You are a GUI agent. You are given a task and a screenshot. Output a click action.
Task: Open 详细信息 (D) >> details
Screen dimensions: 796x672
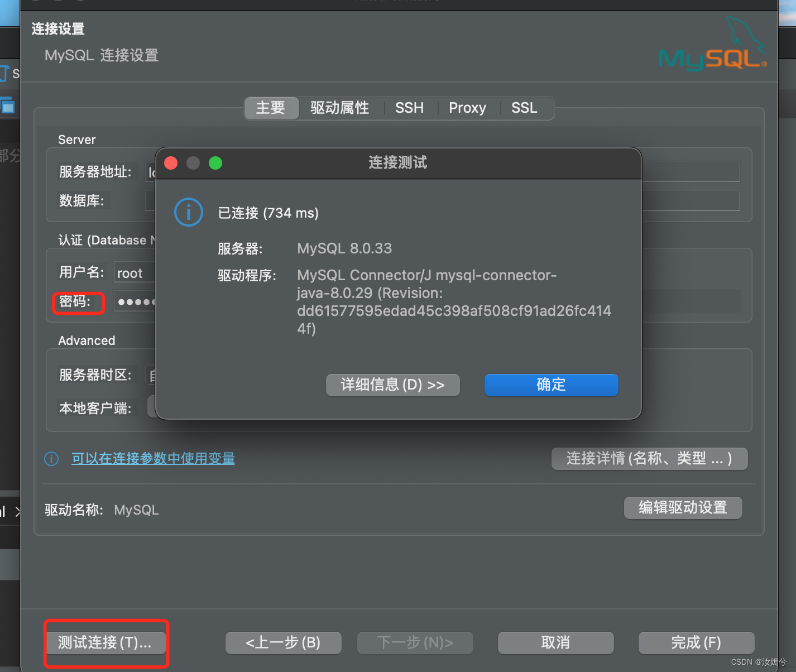(x=392, y=385)
